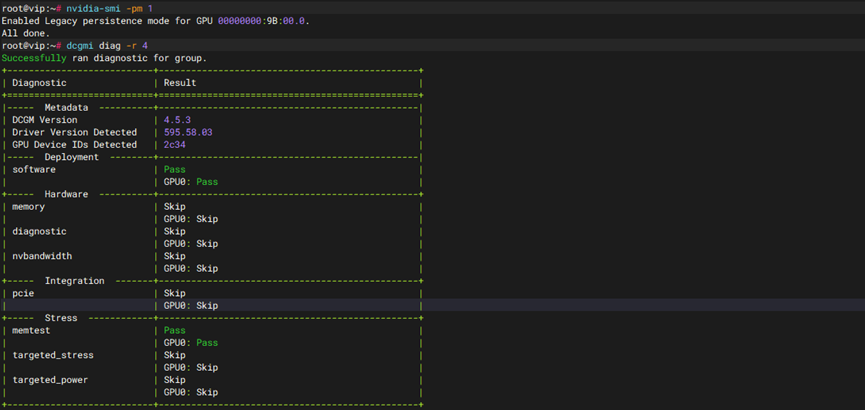Click 'Skip' result in the nvbandwidth row
This screenshot has width=865, height=410.
tap(174, 256)
